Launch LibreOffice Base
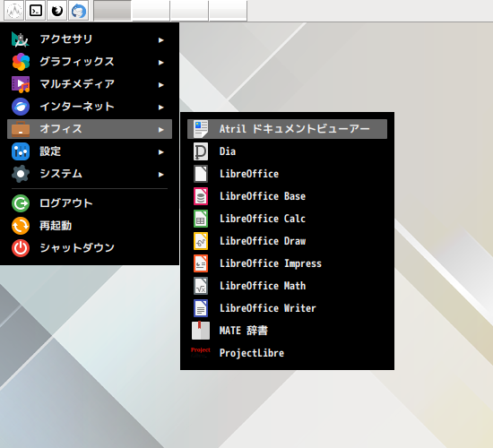Image resolution: width=493 pixels, height=448 pixels. click(x=287, y=196)
